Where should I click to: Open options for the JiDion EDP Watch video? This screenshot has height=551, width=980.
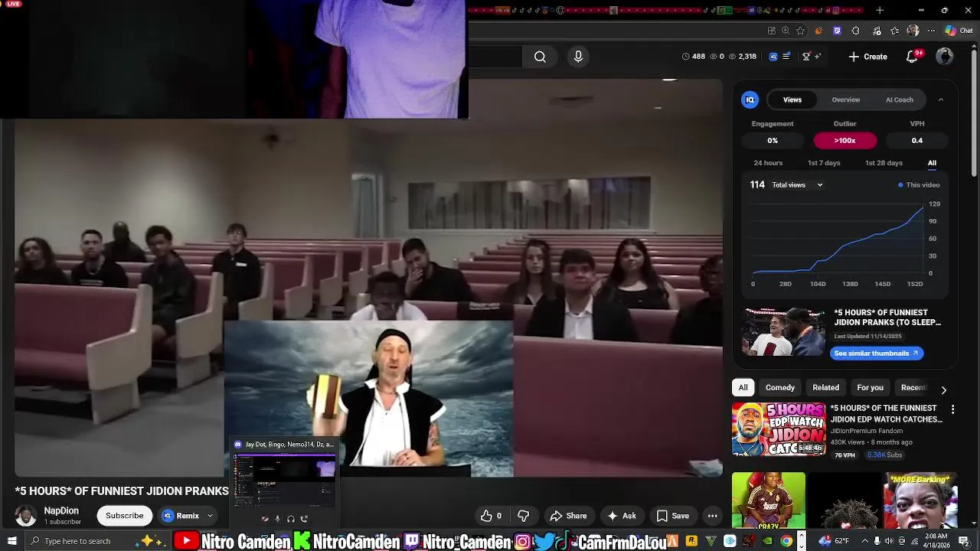952,410
